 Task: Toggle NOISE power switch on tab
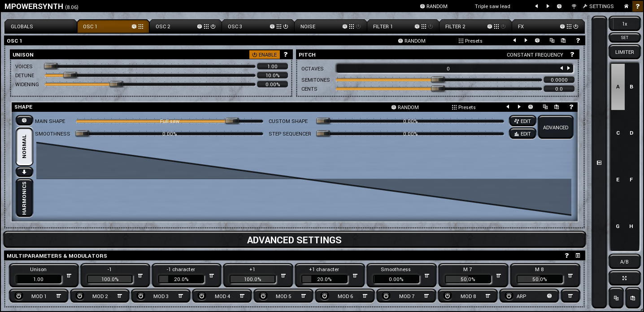tap(358, 26)
